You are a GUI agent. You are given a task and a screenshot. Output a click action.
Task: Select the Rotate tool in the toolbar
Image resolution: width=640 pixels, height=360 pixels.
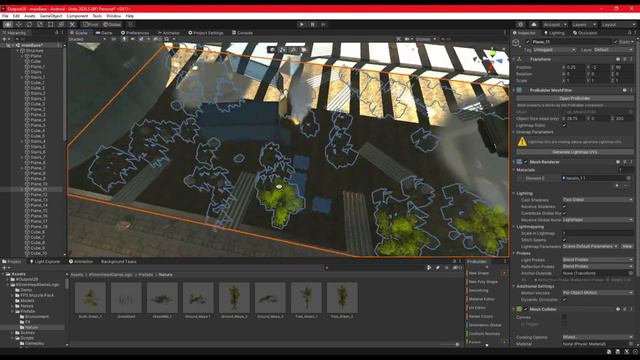coord(29,24)
